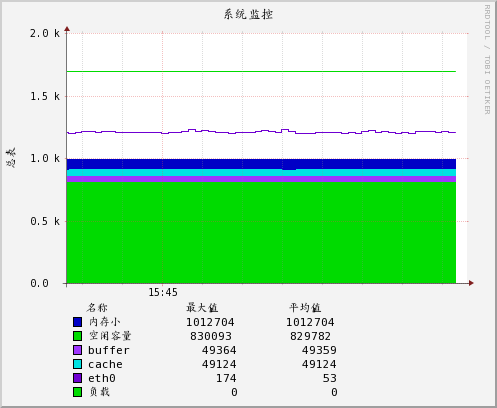Click the eth0 maximum value 174
The image size is (497, 408).
(x=226, y=378)
